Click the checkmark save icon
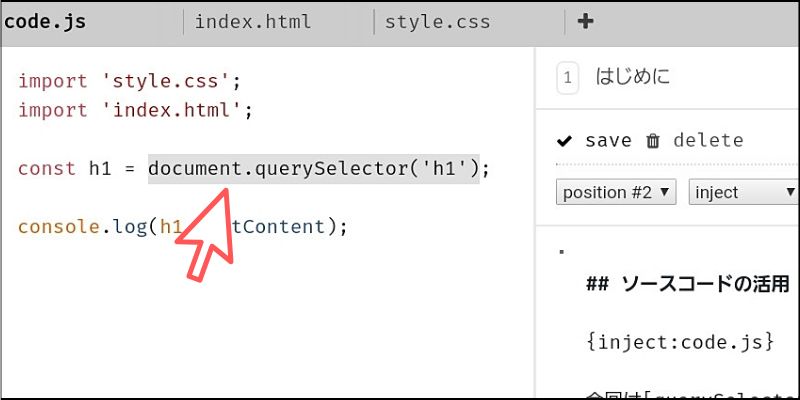 (565, 141)
